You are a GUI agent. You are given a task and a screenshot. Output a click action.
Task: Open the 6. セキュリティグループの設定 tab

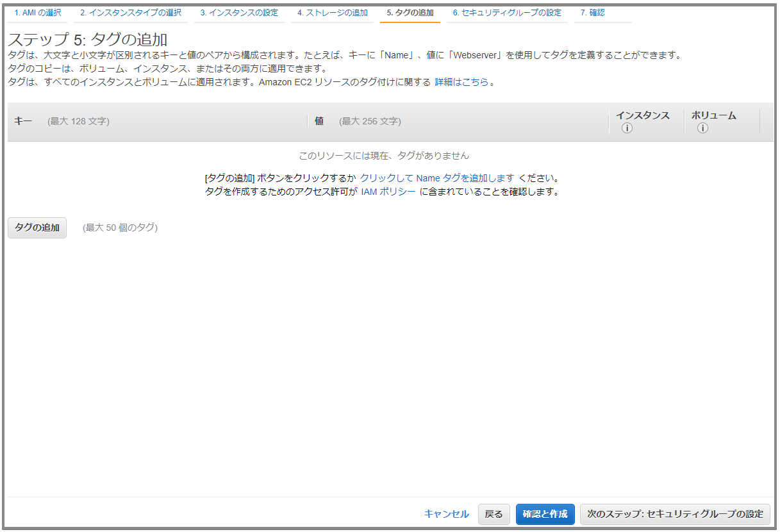507,12
